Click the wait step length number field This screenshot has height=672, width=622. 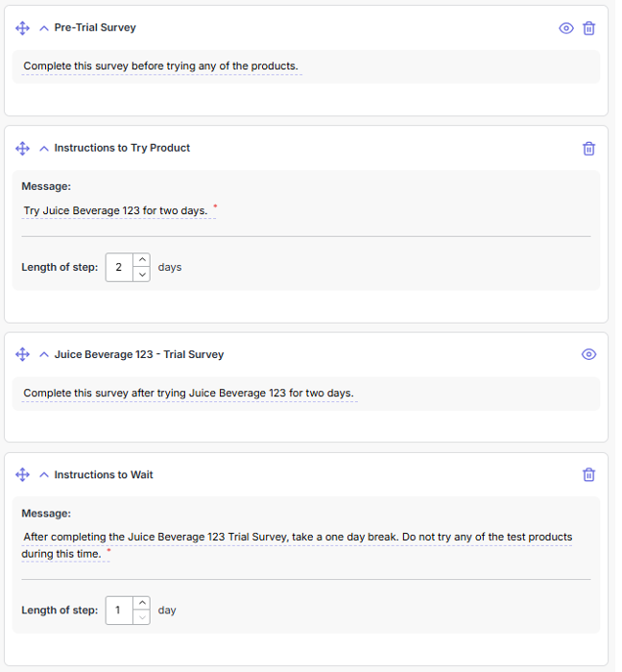(x=119, y=611)
